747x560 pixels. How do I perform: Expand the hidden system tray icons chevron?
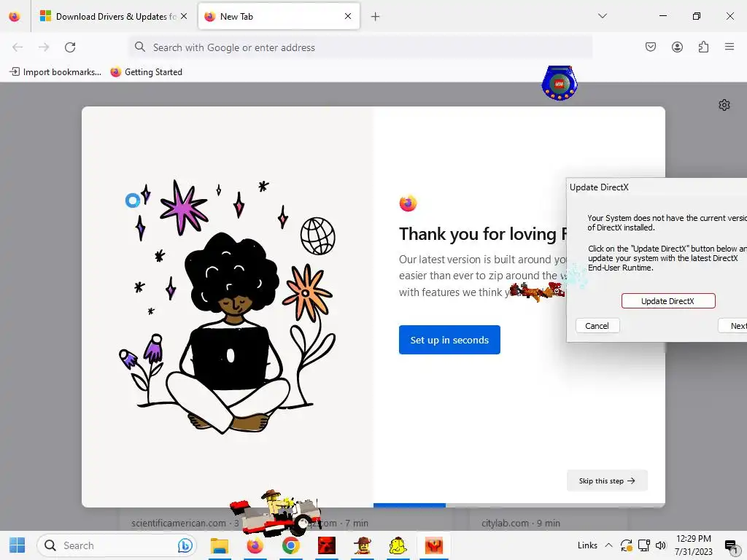tap(608, 545)
